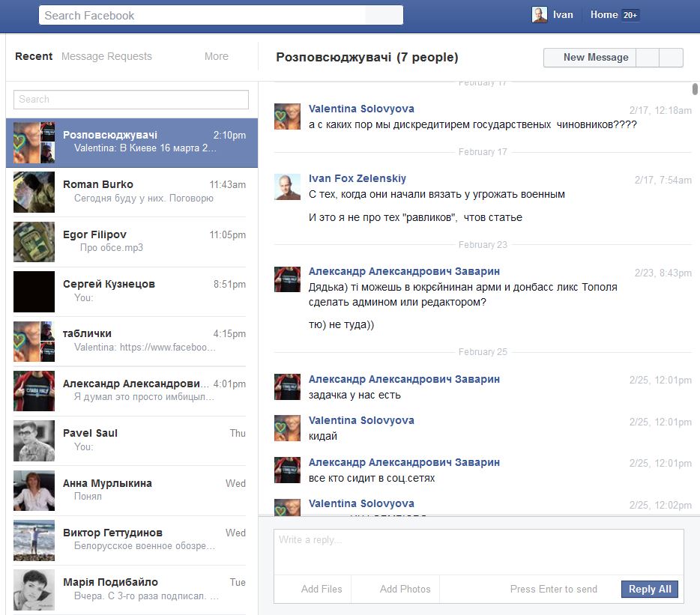This screenshot has height=615, width=700.
Task: Switch to the Recent tab
Action: coord(34,56)
